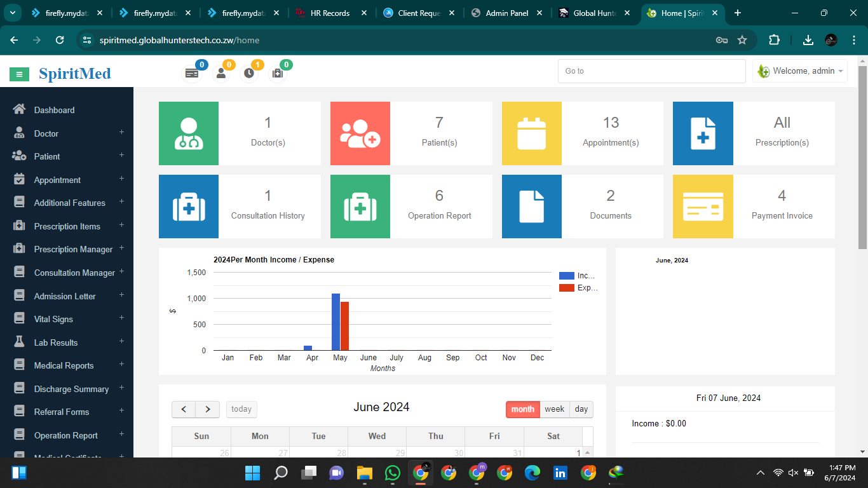Open the Welcome, admin dropdown

(801, 71)
